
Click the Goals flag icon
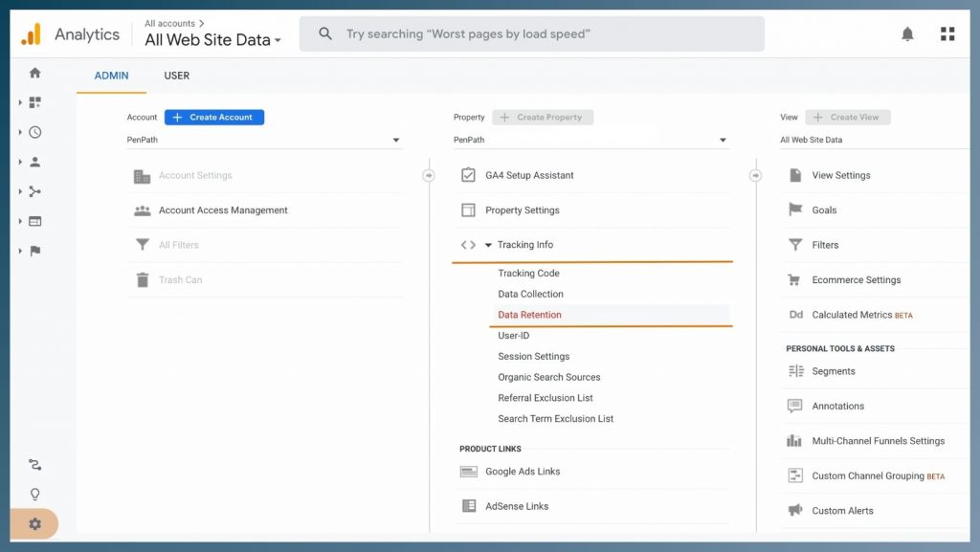(x=795, y=210)
